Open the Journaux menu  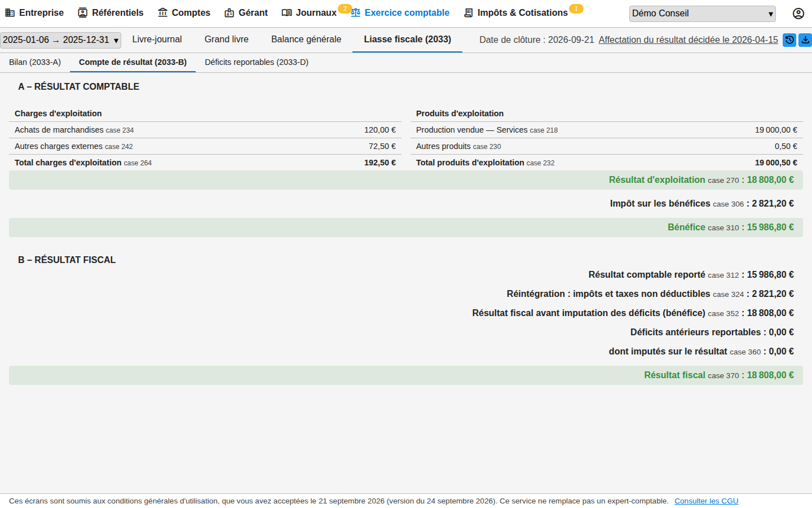(309, 12)
